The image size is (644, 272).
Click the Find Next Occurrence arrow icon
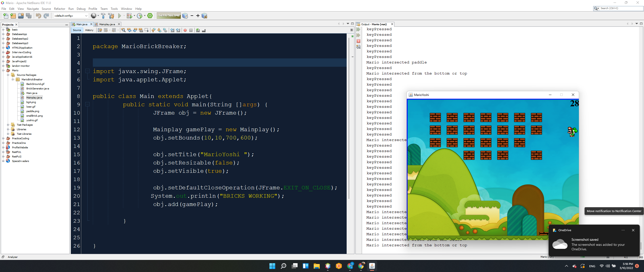click(x=135, y=30)
